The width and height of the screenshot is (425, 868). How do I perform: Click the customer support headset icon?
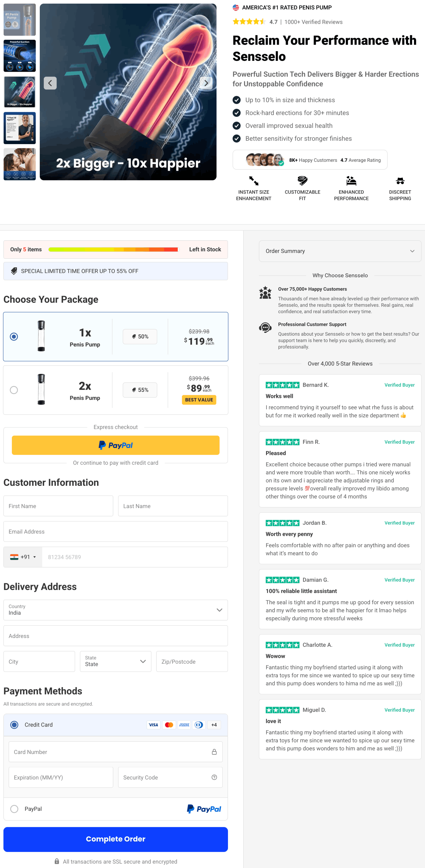point(265,327)
